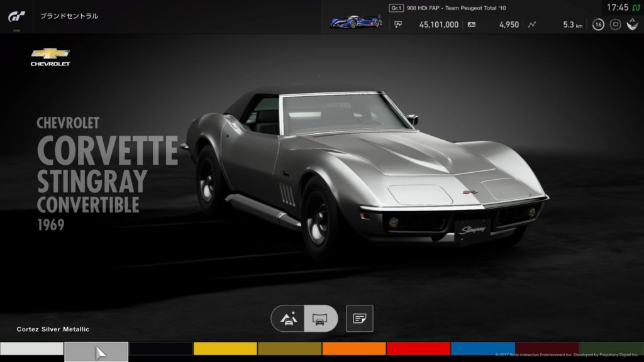Click the large CORVETTE model title
This screenshot has height=362, width=644.
pyautogui.click(x=108, y=150)
